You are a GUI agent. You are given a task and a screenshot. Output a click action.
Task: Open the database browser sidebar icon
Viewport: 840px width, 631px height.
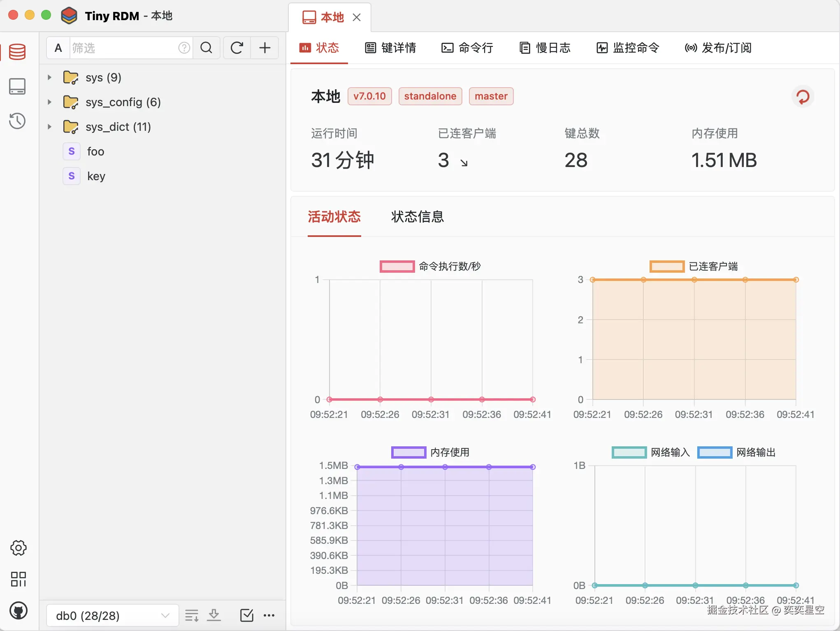click(x=17, y=52)
